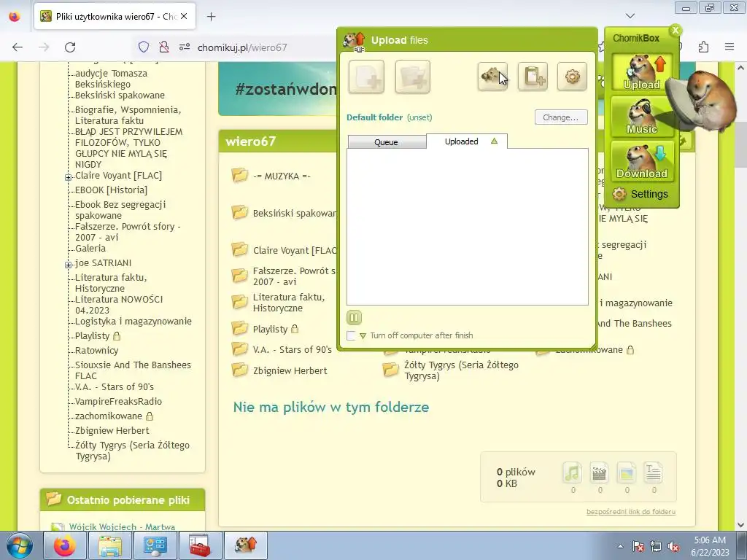Open the Firefox extensions puzzle icon
The height and width of the screenshot is (560, 747).
(703, 47)
